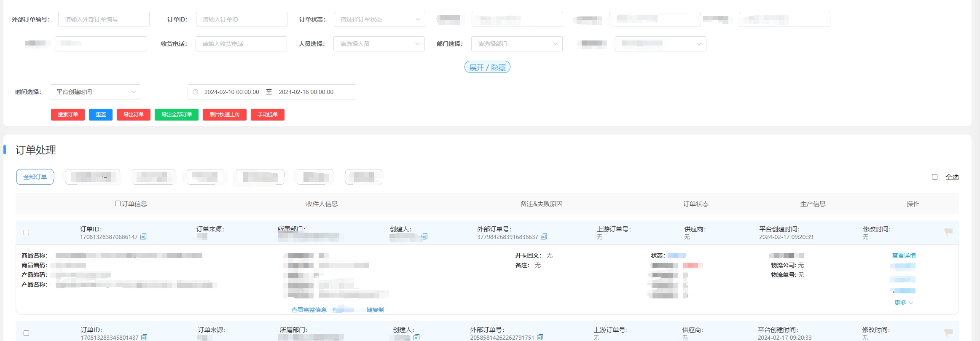Viewport: 980px width, 341px height.
Task: Click creation time 2024-02-17 09:20:39
Action: pyautogui.click(x=786, y=237)
